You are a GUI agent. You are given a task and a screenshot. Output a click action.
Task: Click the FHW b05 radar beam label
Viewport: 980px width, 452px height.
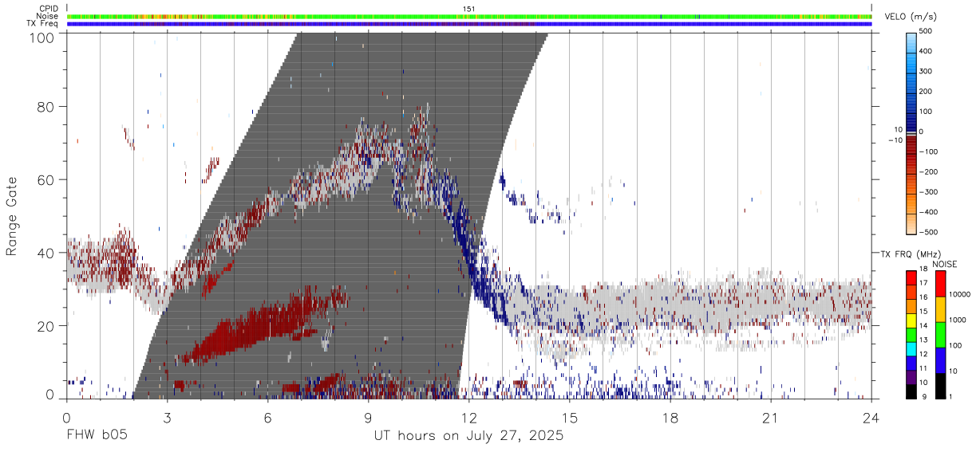pyautogui.click(x=96, y=436)
